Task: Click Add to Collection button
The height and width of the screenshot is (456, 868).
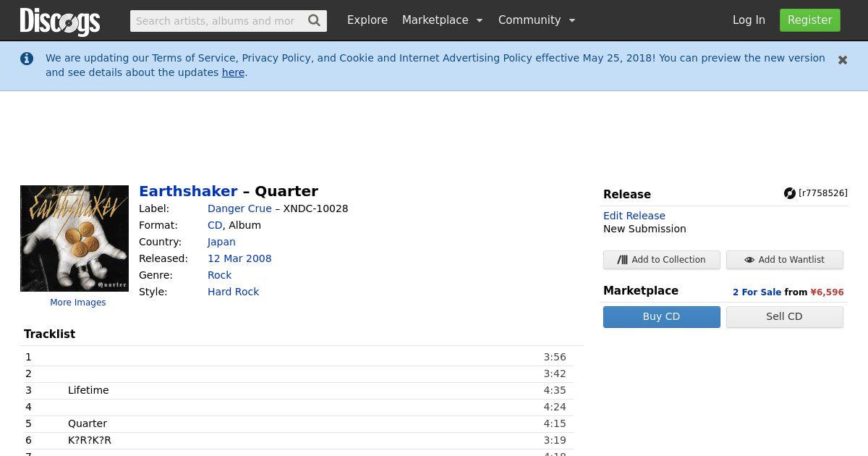Action: pos(662,260)
